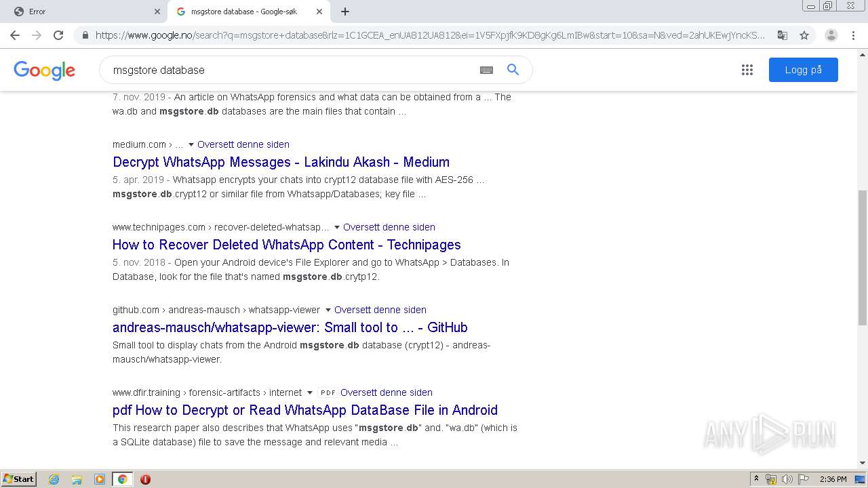Click the www.technipages.com breadcrumb text
The height and width of the screenshot is (488, 868).
[221, 227]
